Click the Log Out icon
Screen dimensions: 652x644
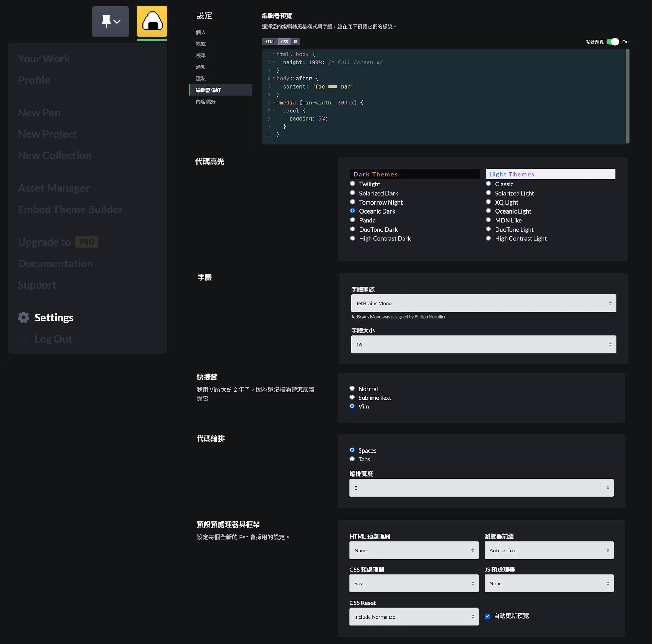[x=23, y=339]
